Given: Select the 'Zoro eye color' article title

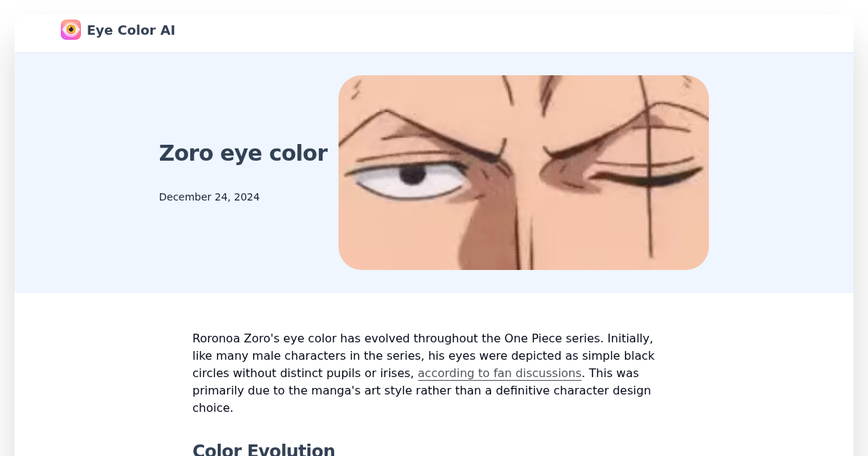Looking at the screenshot, I should [243, 153].
